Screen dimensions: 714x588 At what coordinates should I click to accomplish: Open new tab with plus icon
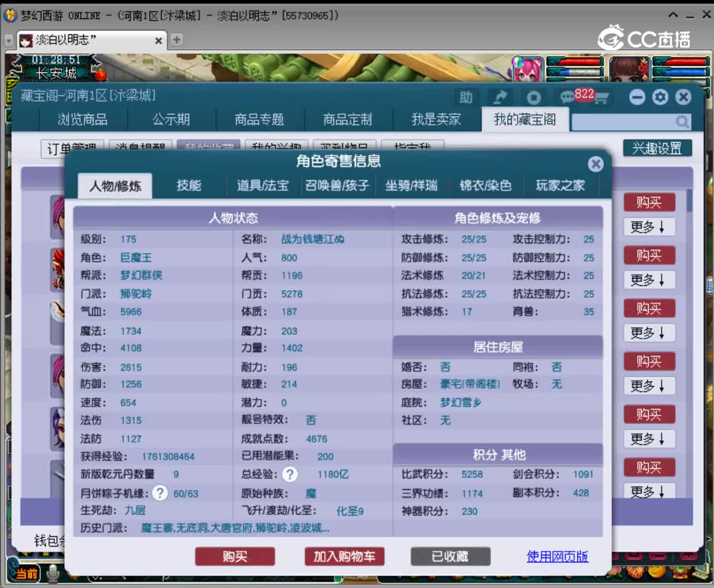pos(176,40)
